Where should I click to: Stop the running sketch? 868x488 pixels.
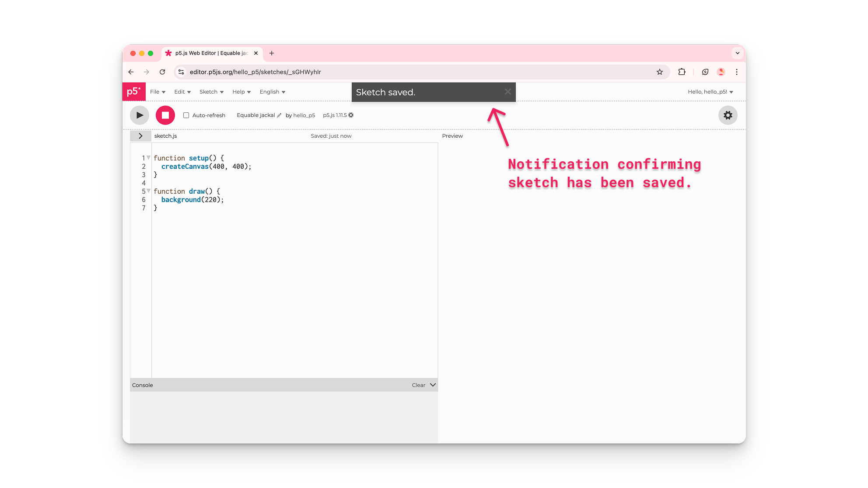[x=165, y=115]
